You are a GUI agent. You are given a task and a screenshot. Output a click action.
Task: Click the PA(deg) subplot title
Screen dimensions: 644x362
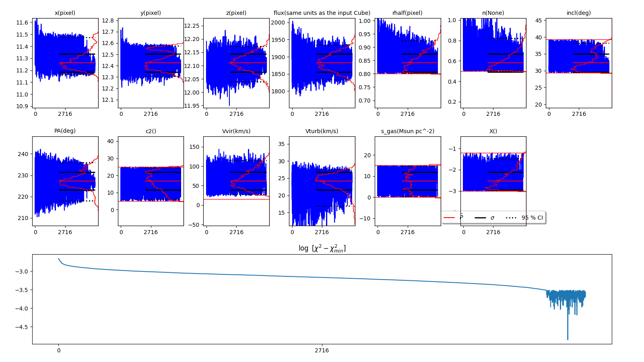(x=65, y=131)
